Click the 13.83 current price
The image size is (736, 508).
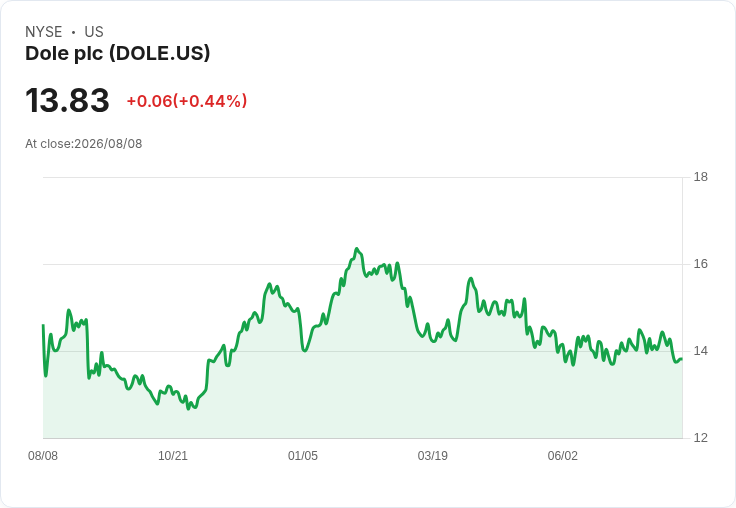point(67,100)
